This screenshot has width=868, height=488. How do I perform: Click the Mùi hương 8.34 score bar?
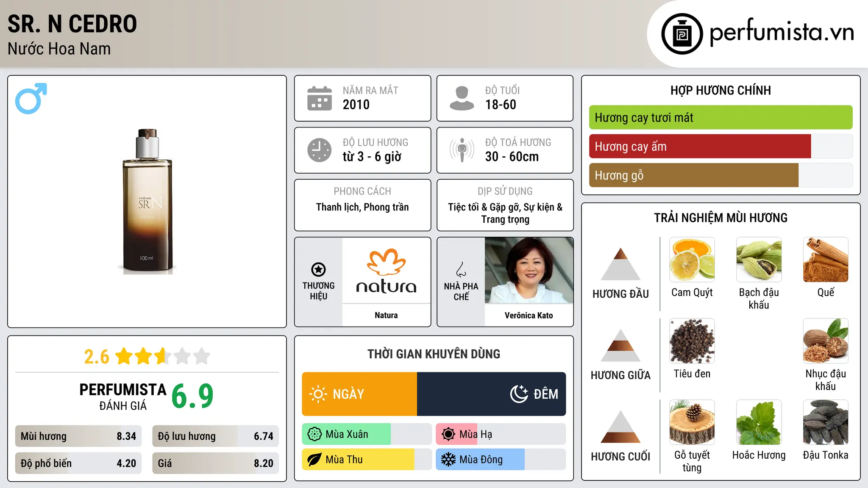pyautogui.click(x=78, y=436)
